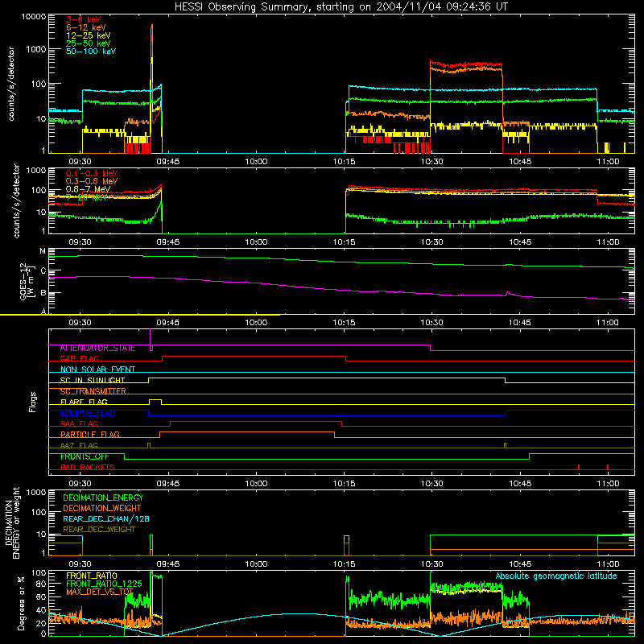Click the 0.3-0.8 MeV legend label
This screenshot has height=644, width=644.
point(92,181)
